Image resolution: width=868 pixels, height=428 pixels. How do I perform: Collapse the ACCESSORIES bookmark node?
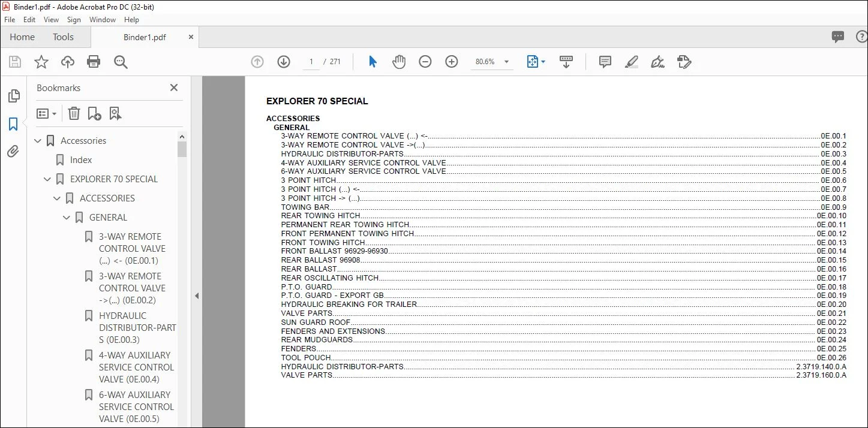pos(58,198)
